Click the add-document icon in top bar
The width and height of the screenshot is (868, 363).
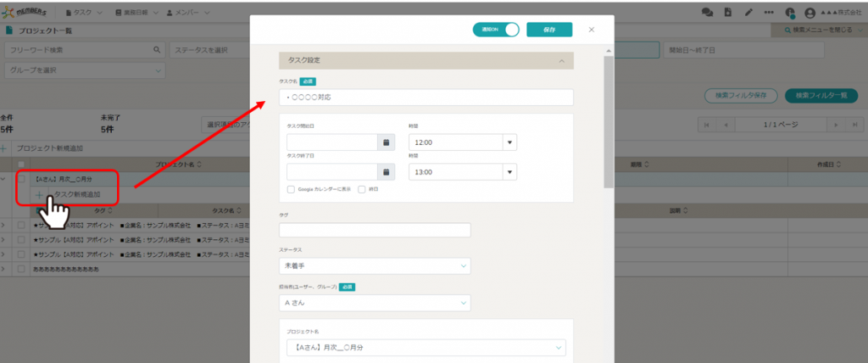[727, 13]
